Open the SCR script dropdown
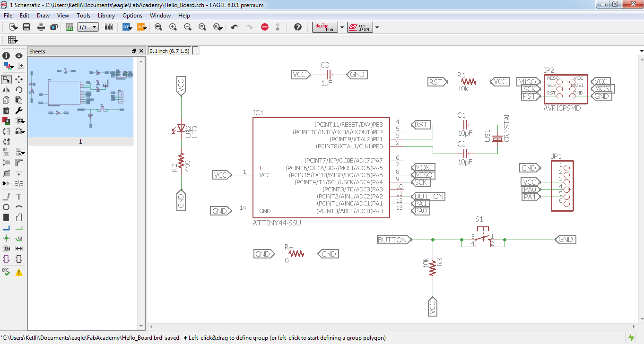 point(128,27)
